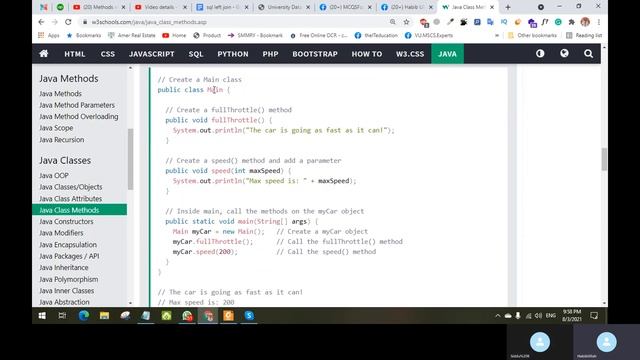Open the HTML tutorial menu

click(75, 54)
